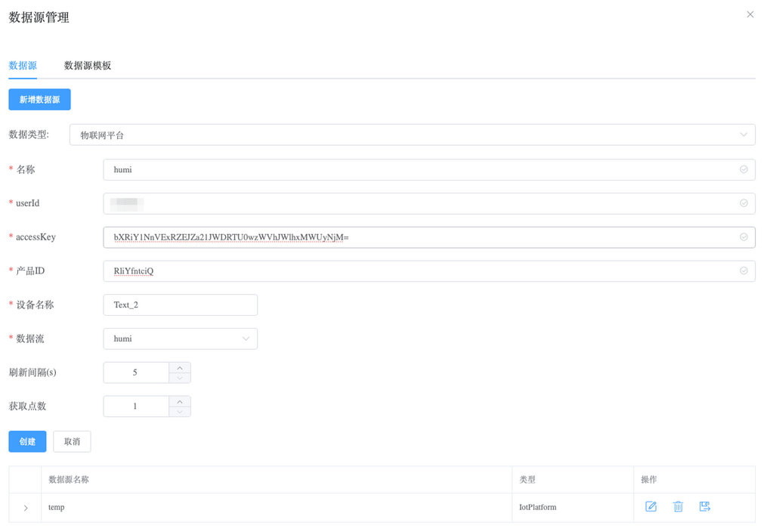
Task: Click the check icon in 产品ID field
Action: coord(744,271)
